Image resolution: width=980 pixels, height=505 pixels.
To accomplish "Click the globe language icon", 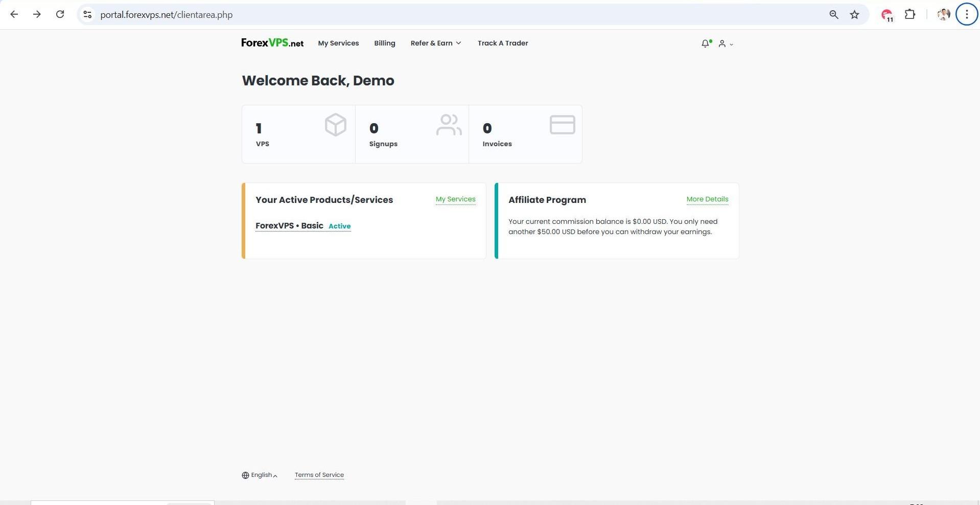I will tap(245, 475).
